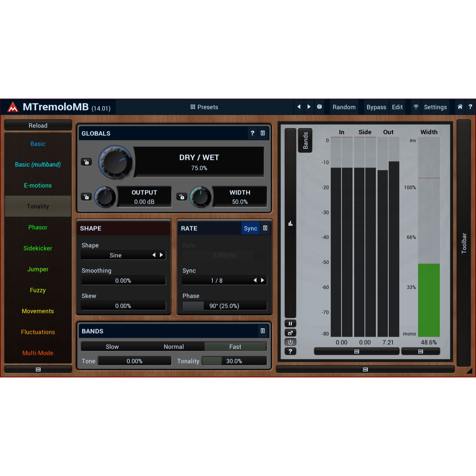
Task: Click the Dry/Wet knob
Action: pos(115,162)
